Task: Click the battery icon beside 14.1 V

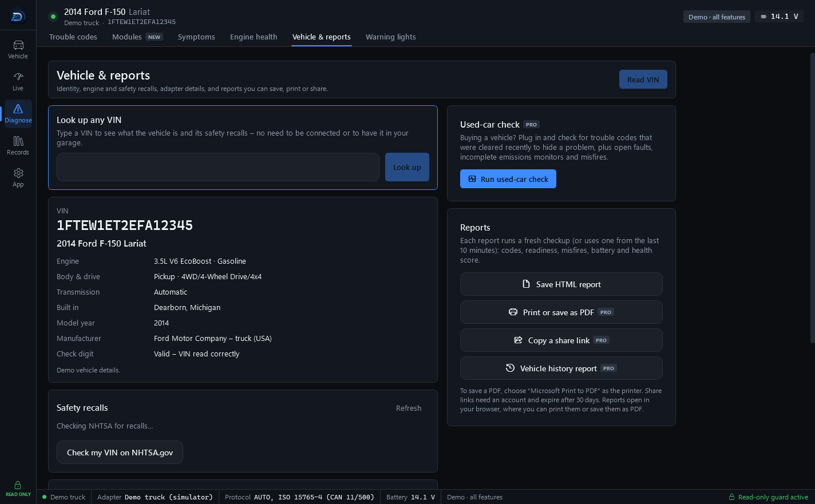Action: (763, 17)
